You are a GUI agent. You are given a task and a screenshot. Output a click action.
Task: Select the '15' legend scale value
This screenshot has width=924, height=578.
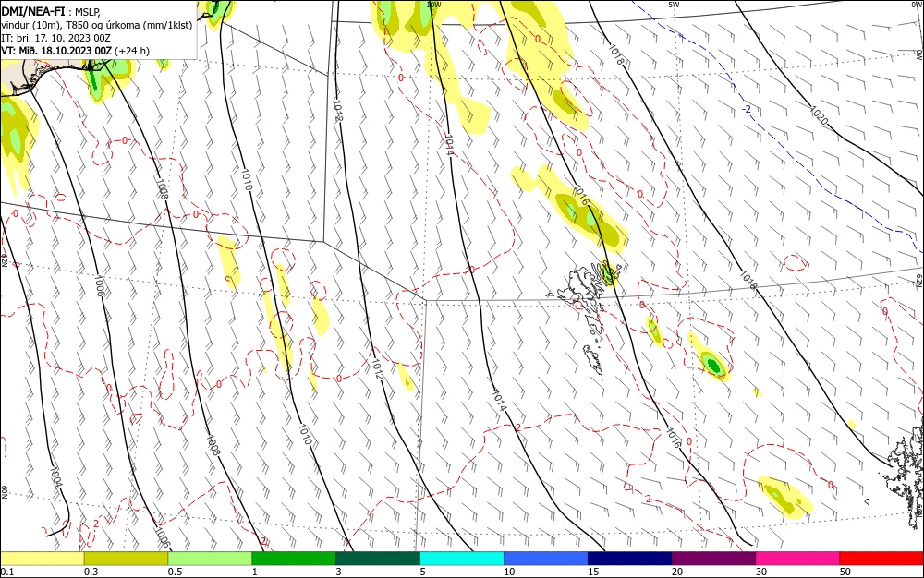point(593,572)
